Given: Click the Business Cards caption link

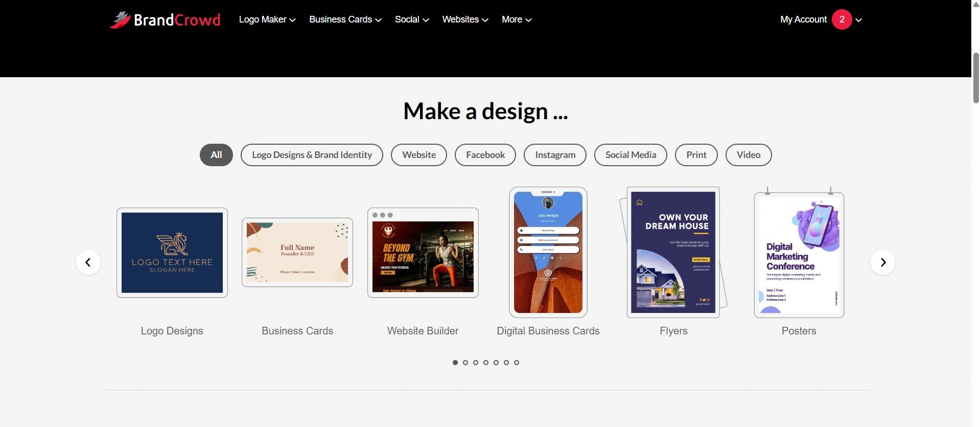Looking at the screenshot, I should coord(297,331).
